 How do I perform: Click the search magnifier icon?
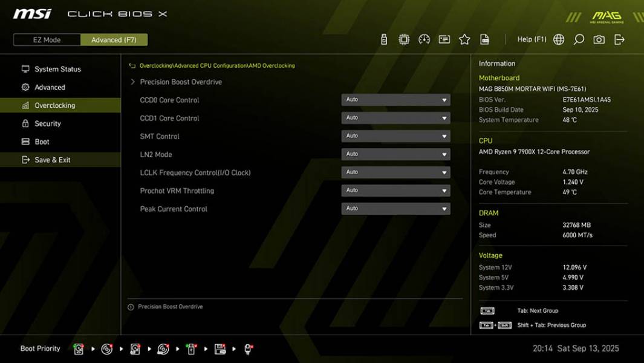point(577,39)
